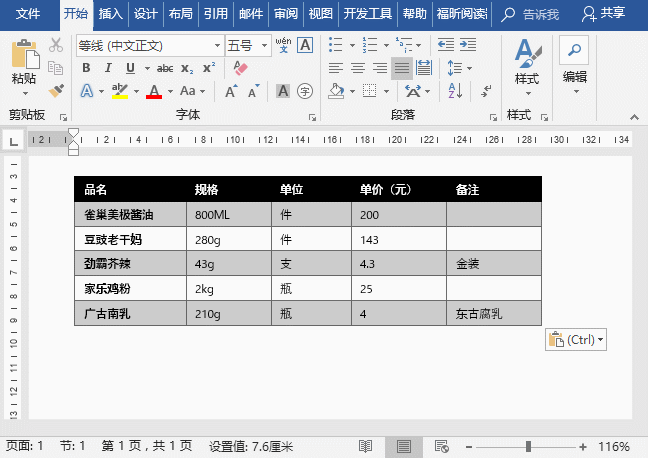The width and height of the screenshot is (648, 458).
Task: Open the Font dialog launcher
Action: pyautogui.click(x=312, y=117)
